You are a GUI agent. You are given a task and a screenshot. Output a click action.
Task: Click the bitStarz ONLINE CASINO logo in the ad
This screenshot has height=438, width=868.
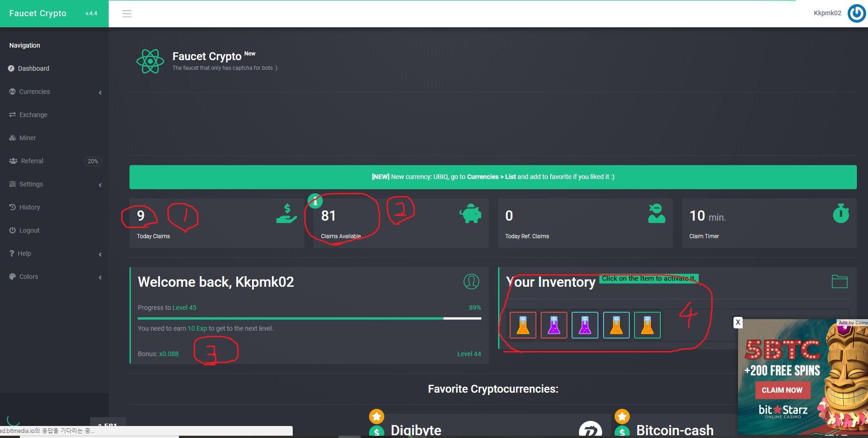tap(783, 411)
